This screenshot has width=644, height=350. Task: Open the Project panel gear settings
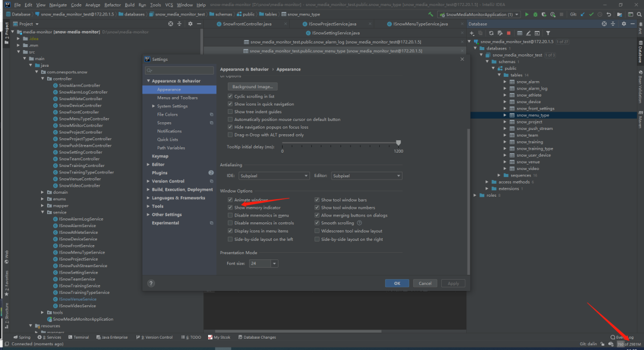pos(190,24)
